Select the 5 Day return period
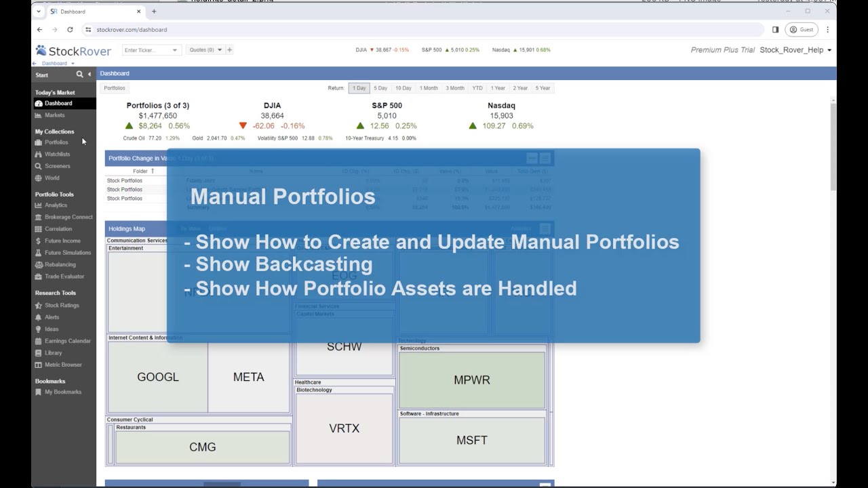The image size is (868, 488). tap(381, 88)
